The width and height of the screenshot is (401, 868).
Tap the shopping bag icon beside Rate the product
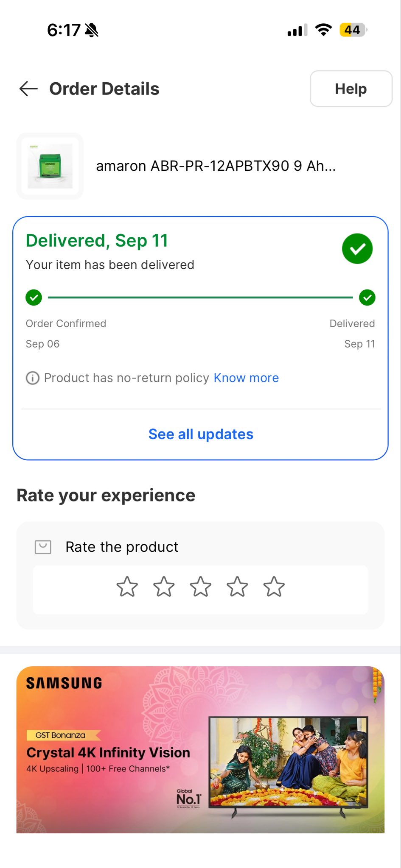[43, 547]
